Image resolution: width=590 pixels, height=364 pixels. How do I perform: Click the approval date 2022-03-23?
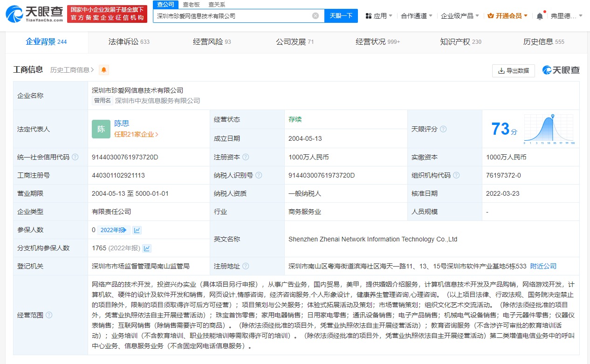click(x=503, y=193)
